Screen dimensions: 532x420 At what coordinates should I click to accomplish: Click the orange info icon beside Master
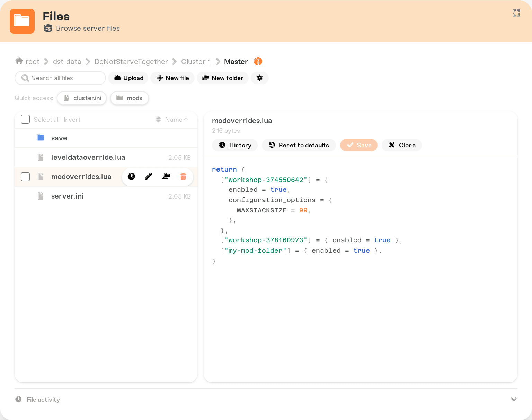pyautogui.click(x=258, y=61)
